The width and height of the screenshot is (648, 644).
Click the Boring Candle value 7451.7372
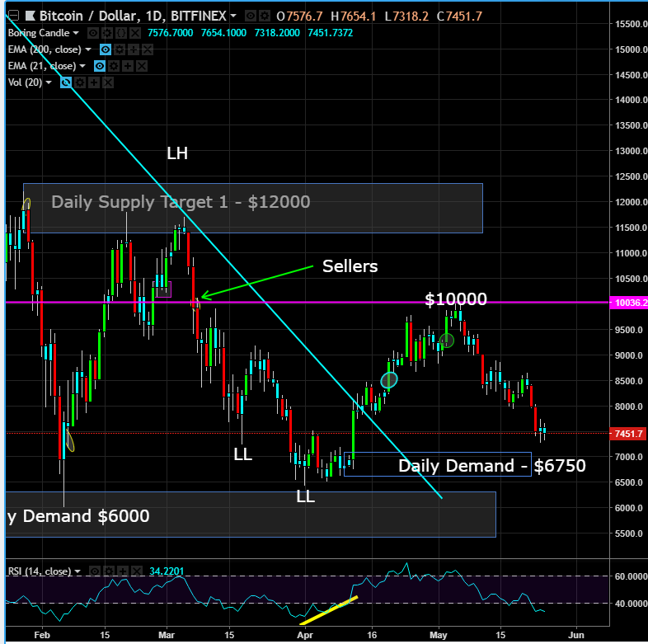pos(331,33)
